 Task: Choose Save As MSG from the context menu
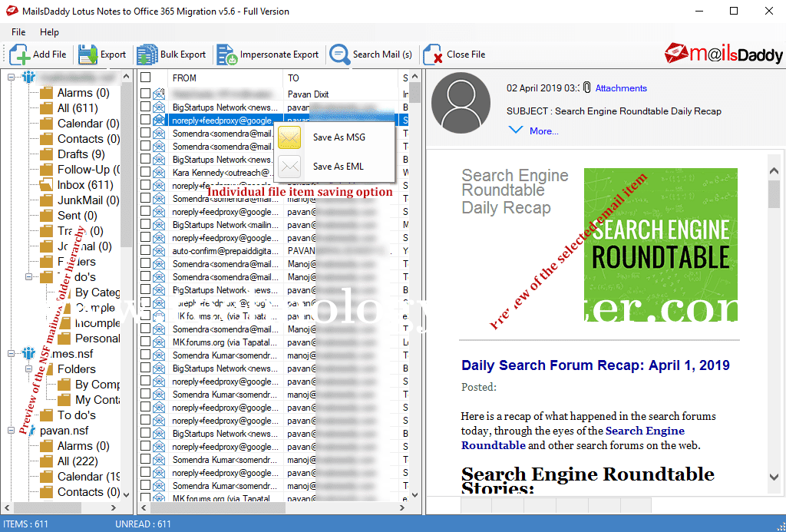[334, 137]
